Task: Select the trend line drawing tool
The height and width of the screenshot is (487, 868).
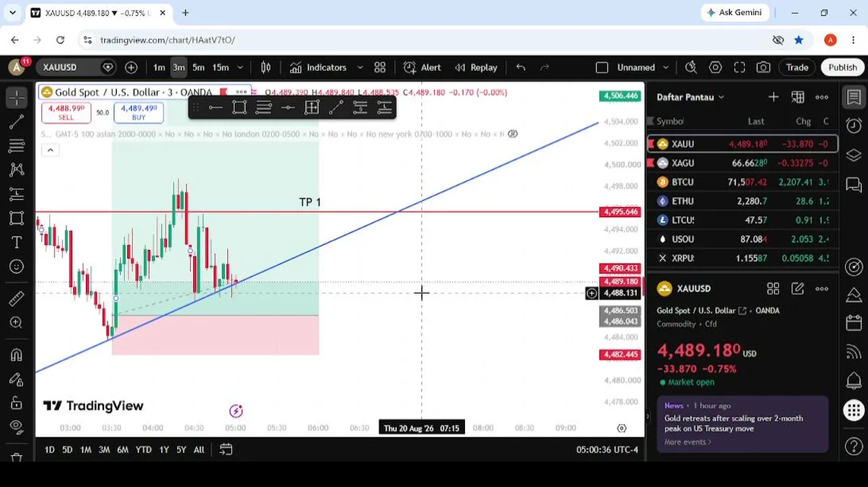Action: [17, 122]
